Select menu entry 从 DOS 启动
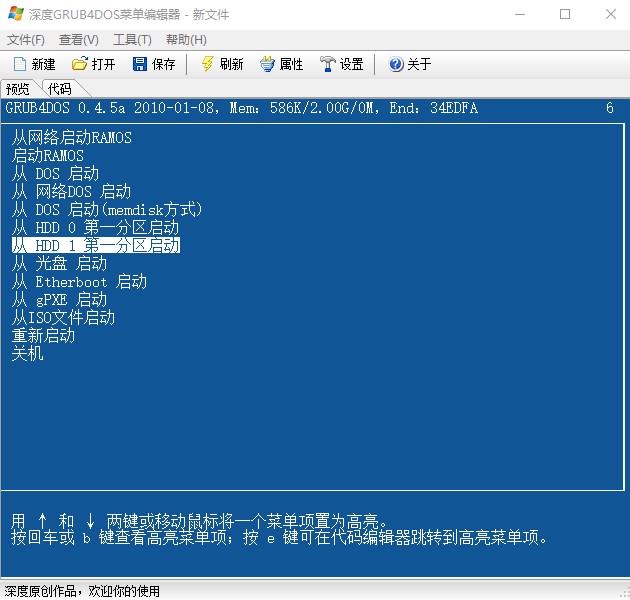The width and height of the screenshot is (630, 600). (x=55, y=174)
